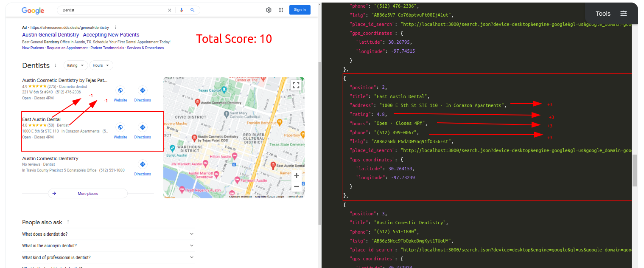
Task: Click into the Google search input field
Action: tap(112, 10)
